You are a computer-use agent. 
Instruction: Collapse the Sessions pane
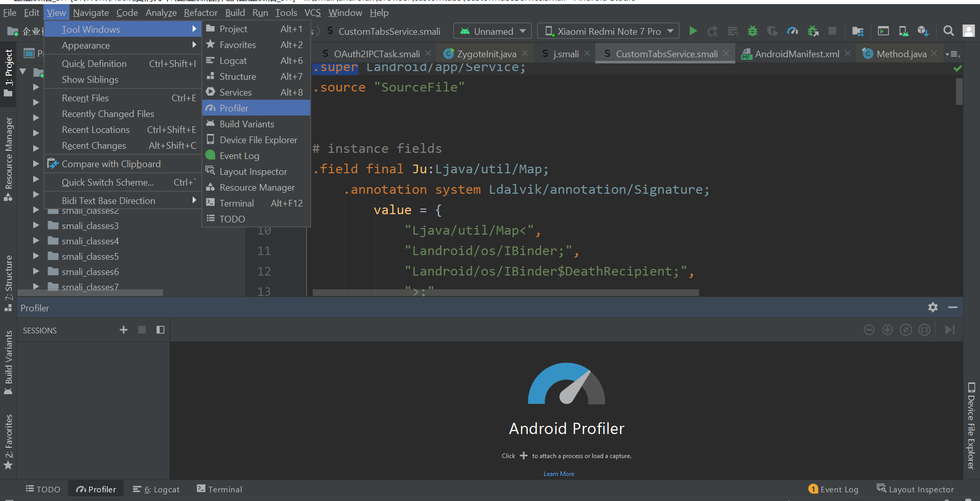(160, 330)
